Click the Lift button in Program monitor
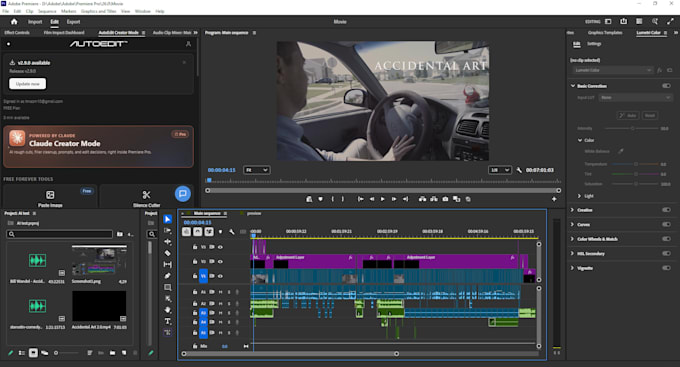 point(422,199)
